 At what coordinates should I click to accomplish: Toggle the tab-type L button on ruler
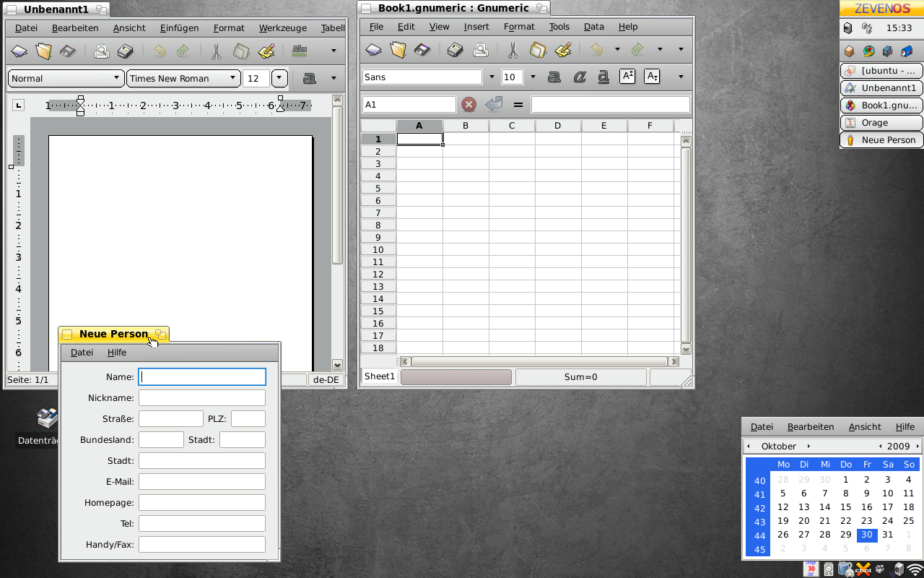(x=19, y=105)
